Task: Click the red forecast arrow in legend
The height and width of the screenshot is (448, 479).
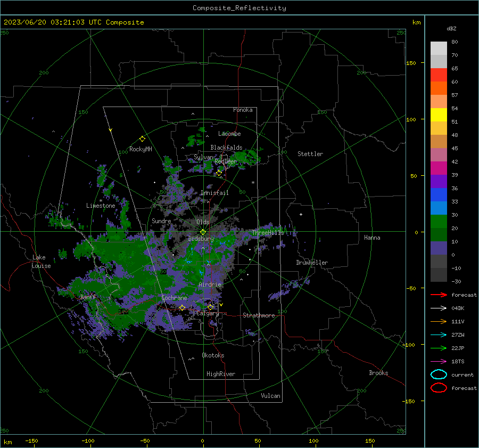Action: point(439,295)
